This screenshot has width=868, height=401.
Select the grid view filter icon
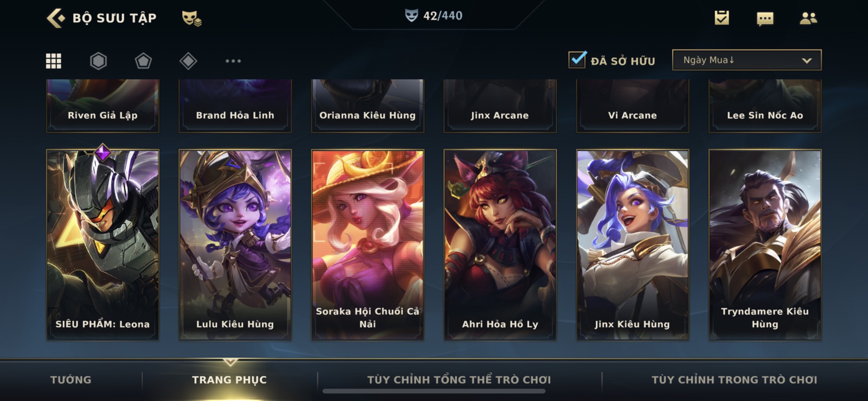(53, 61)
